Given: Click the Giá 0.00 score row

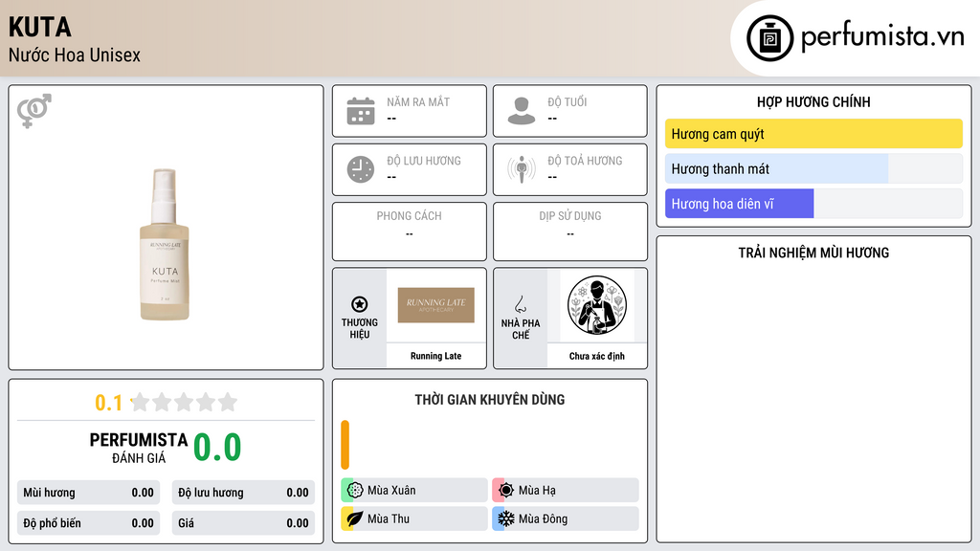Looking at the screenshot, I should click(x=243, y=523).
